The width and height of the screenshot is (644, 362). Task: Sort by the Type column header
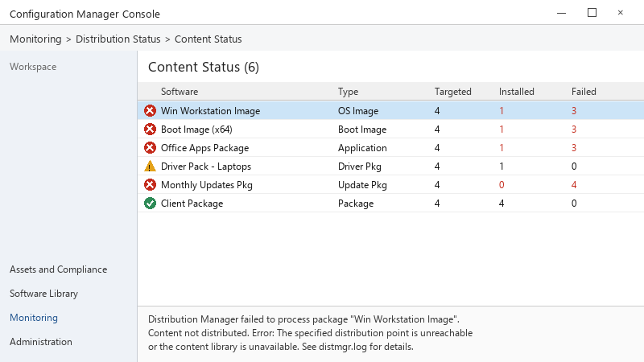point(349,92)
